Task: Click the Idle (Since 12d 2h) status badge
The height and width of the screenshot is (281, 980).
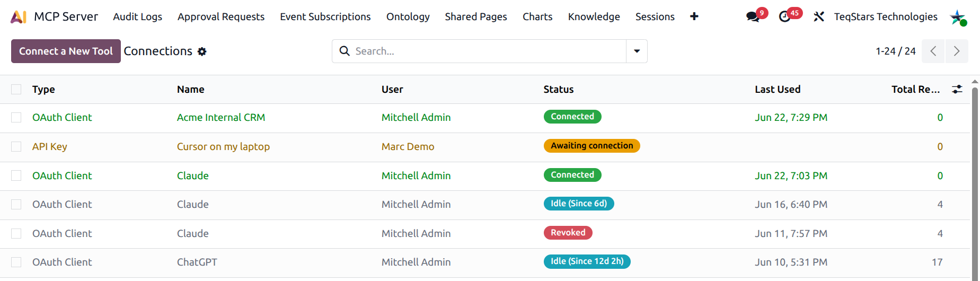Action: point(587,261)
